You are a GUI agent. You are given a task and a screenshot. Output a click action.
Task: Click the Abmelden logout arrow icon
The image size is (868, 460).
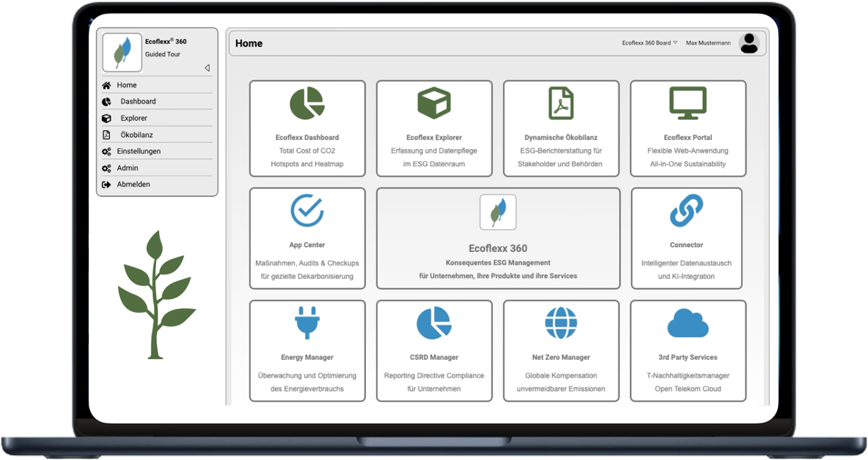[106, 185]
